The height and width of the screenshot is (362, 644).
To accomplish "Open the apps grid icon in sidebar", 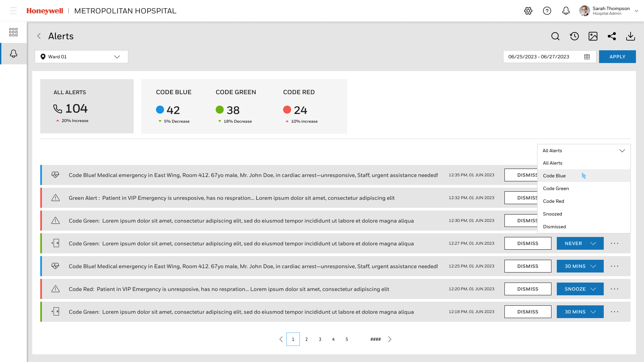I will (x=13, y=32).
